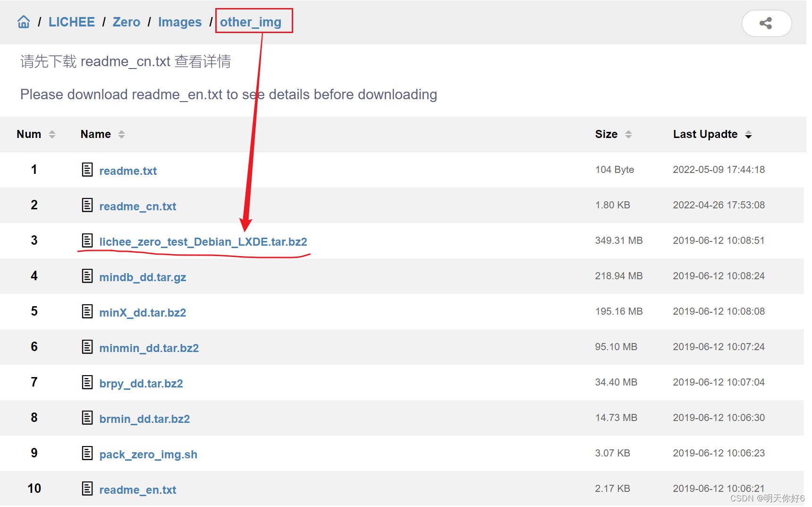Click the Chinese readme_cn.txt notice text
Screen dimensions: 812x507
[x=126, y=61]
